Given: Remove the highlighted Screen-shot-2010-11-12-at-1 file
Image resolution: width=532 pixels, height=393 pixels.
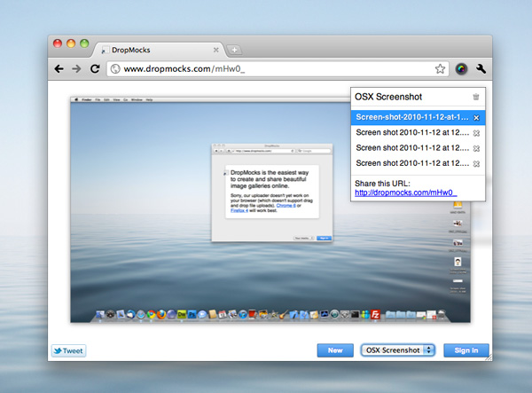Looking at the screenshot, I should click(476, 118).
